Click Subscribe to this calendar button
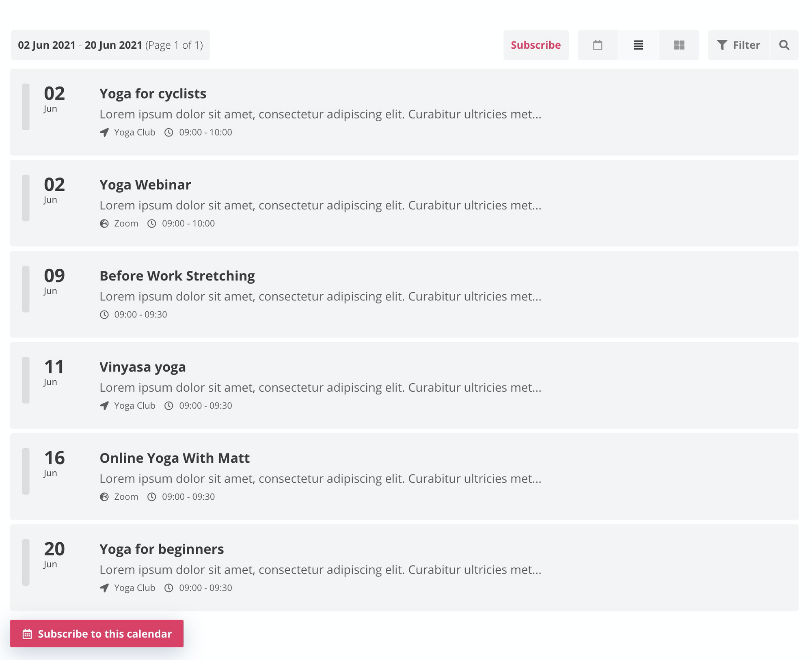The image size is (812, 660). [97, 634]
